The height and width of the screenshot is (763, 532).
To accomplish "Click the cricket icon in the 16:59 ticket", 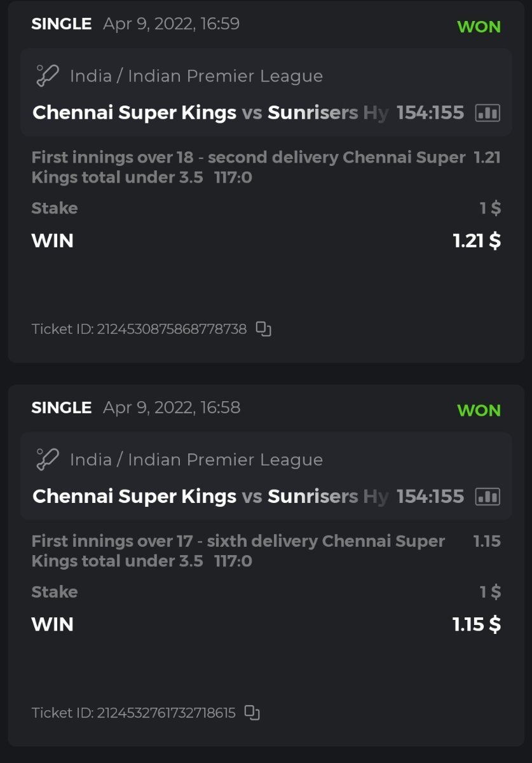I will (47, 76).
